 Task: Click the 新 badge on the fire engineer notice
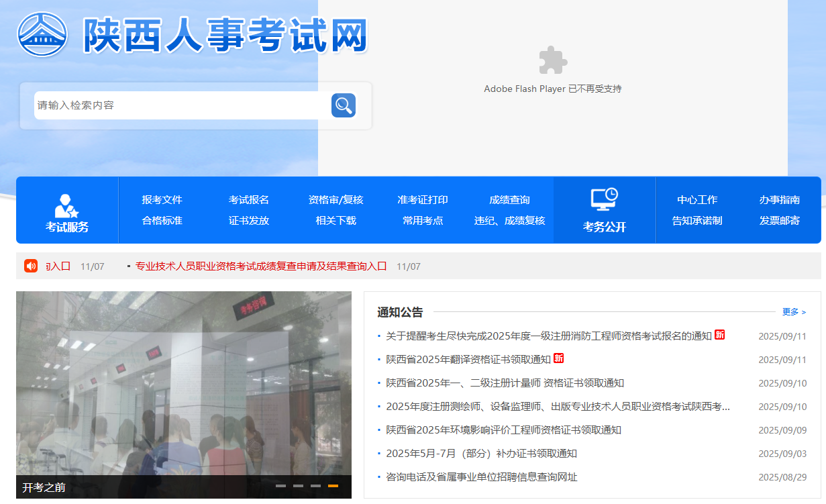pyautogui.click(x=719, y=335)
